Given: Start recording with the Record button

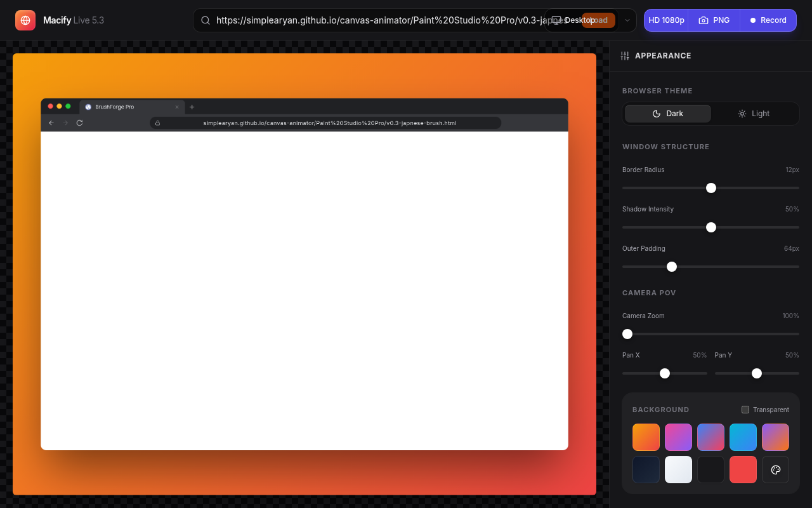Looking at the screenshot, I should coord(768,20).
